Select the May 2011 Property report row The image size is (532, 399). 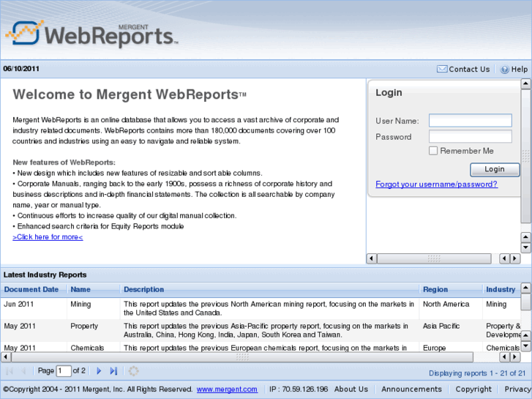click(x=261, y=330)
